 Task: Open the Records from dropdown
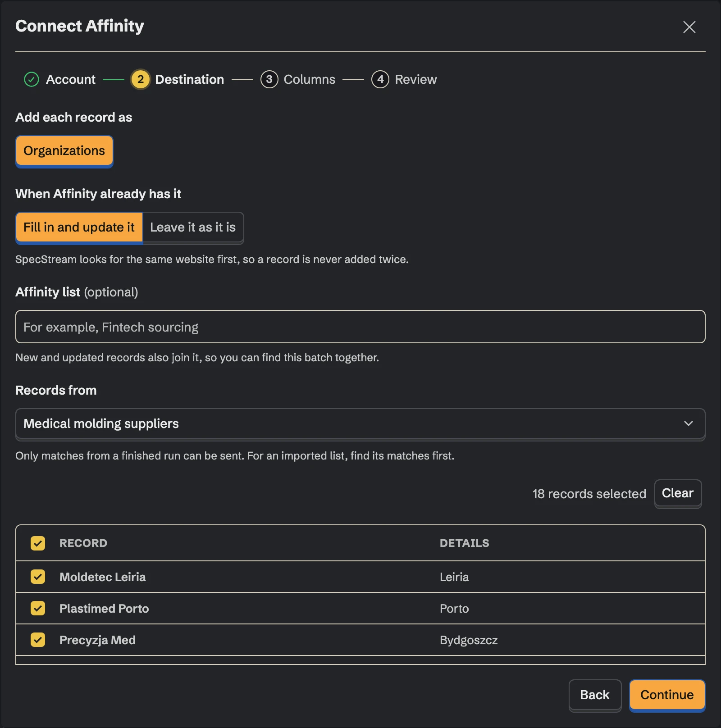click(x=360, y=424)
